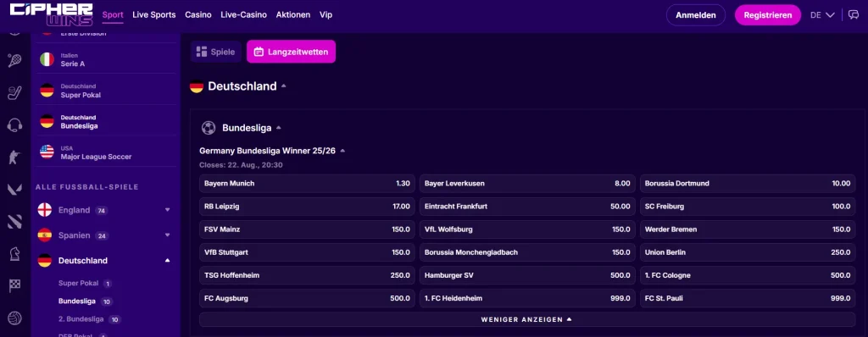Open the volleyball icon in sidebar
The height and width of the screenshot is (337, 868).
14,318
